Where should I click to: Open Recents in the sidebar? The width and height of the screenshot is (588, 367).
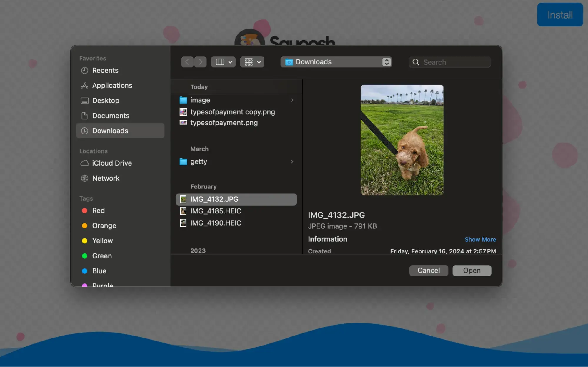pos(120,70)
